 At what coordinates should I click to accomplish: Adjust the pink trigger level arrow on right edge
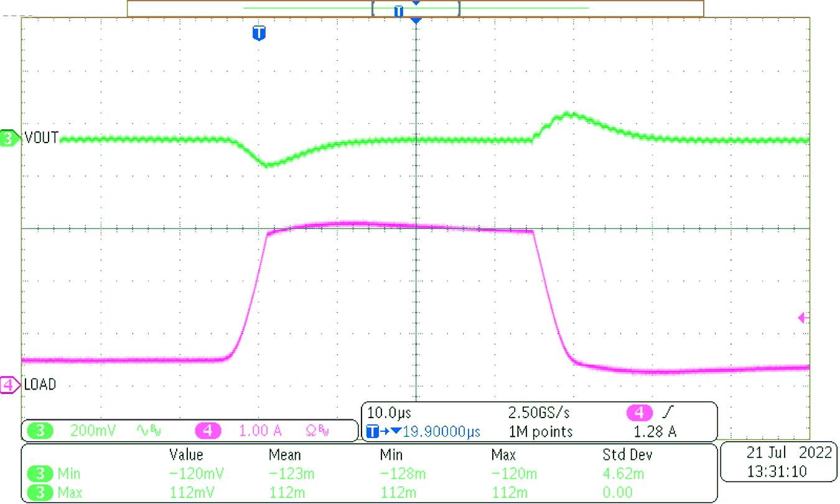tap(803, 317)
